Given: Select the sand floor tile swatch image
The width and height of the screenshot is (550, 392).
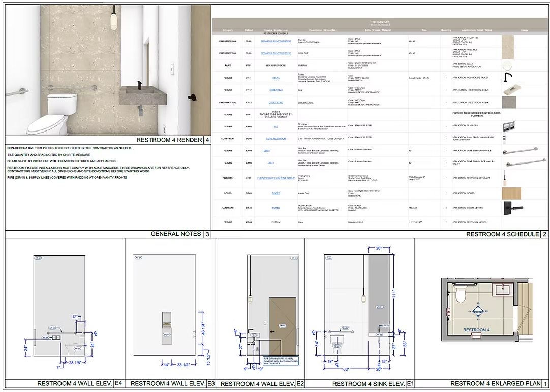Looking at the screenshot, I should pos(508,41).
